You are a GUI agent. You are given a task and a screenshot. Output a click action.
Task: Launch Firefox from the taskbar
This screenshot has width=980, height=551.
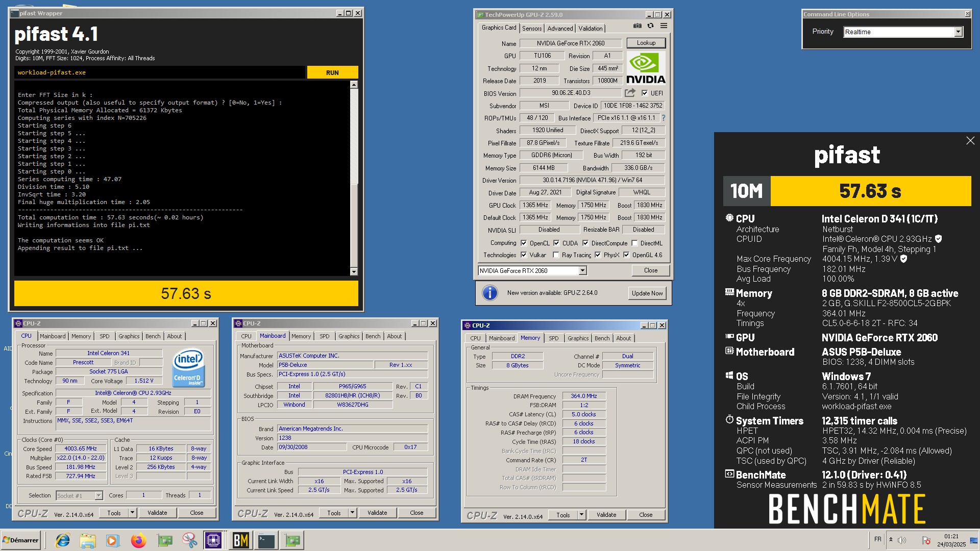tap(138, 540)
